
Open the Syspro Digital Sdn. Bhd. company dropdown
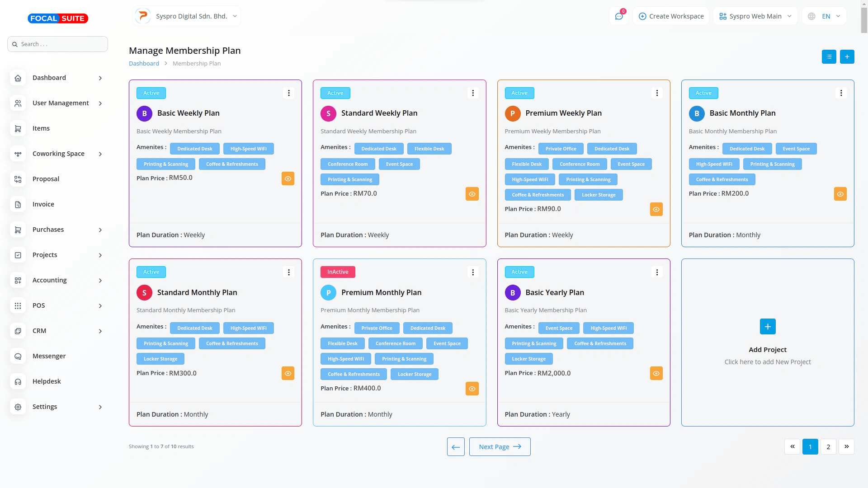pyautogui.click(x=187, y=16)
